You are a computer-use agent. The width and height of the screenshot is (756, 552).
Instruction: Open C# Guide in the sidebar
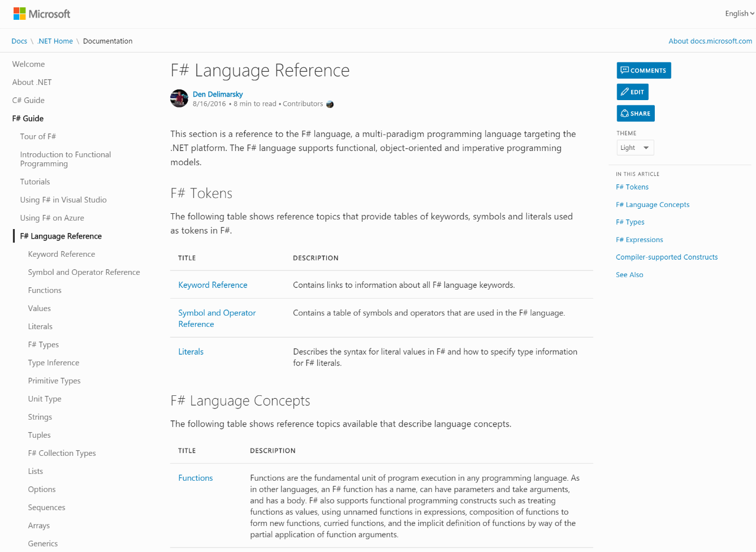pos(28,101)
